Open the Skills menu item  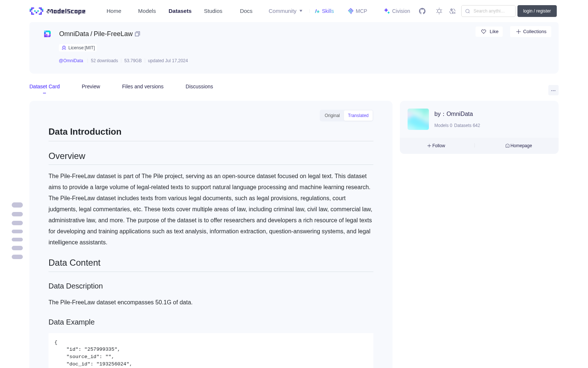point(324,11)
